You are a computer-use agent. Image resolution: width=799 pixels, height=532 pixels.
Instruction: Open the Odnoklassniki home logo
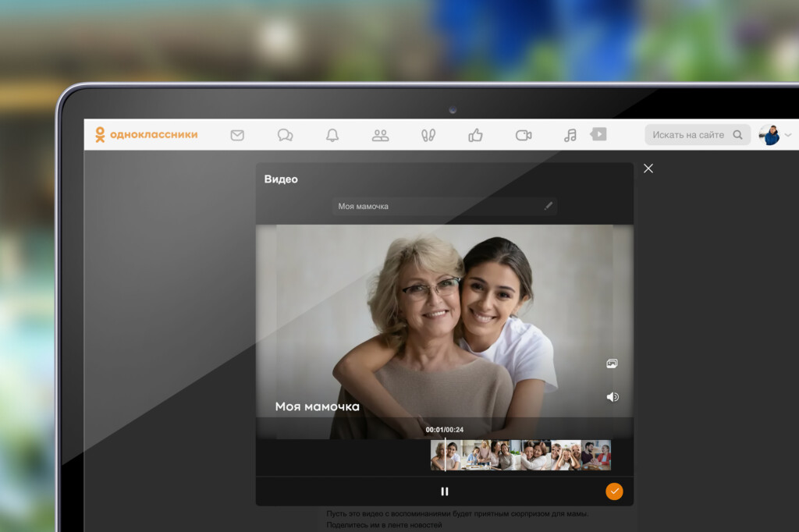click(x=146, y=134)
